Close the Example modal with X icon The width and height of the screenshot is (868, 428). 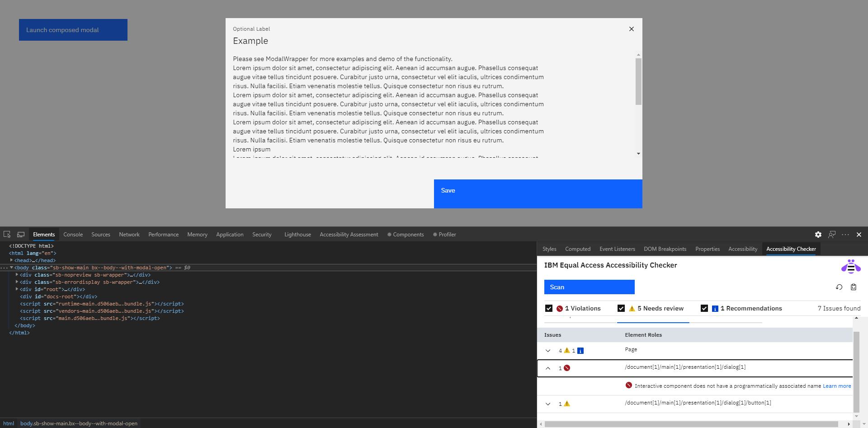(x=632, y=29)
